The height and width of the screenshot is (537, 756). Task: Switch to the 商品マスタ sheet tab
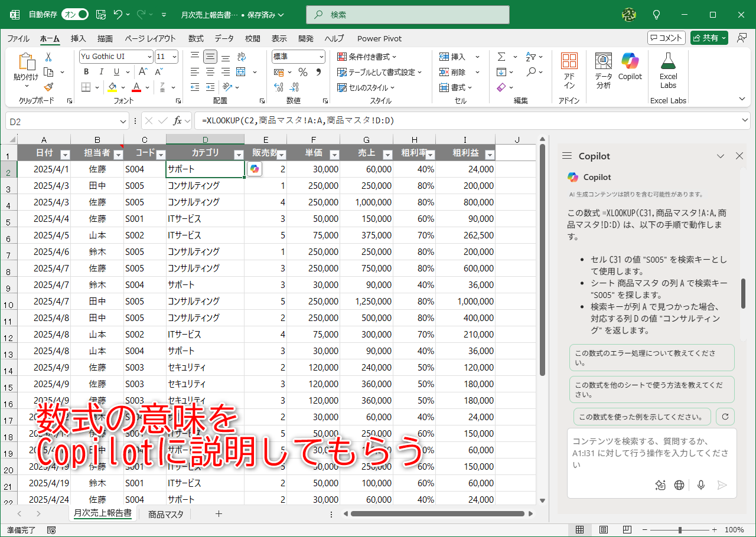[x=165, y=514]
